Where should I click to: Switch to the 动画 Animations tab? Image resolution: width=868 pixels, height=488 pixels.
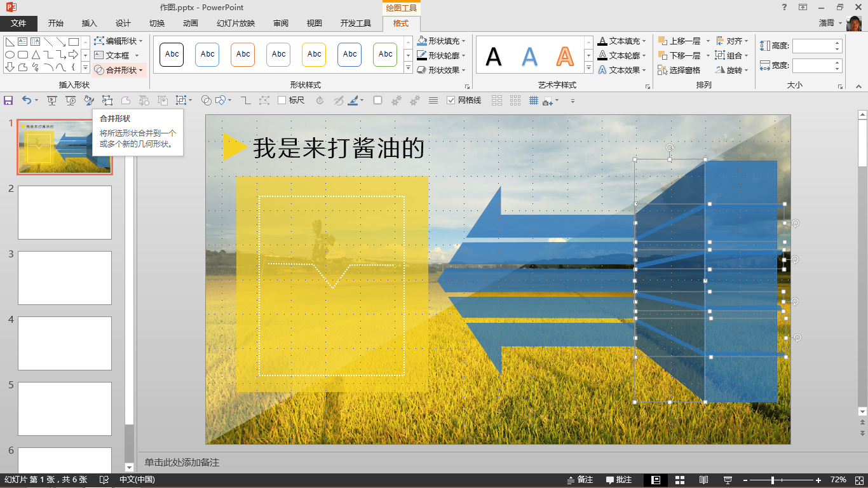190,24
